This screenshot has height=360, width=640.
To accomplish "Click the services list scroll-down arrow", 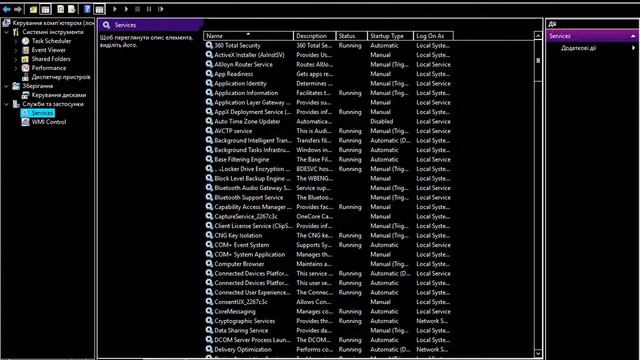I will (x=538, y=353).
